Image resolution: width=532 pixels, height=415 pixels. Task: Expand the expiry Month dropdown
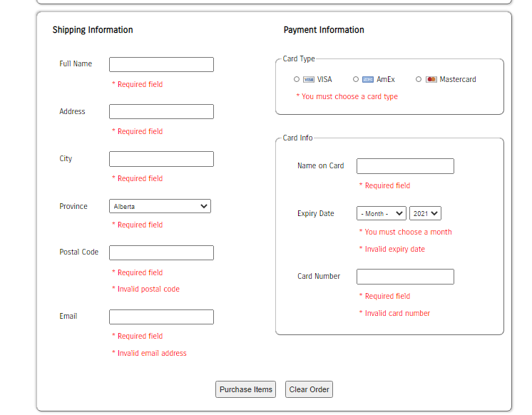(382, 213)
